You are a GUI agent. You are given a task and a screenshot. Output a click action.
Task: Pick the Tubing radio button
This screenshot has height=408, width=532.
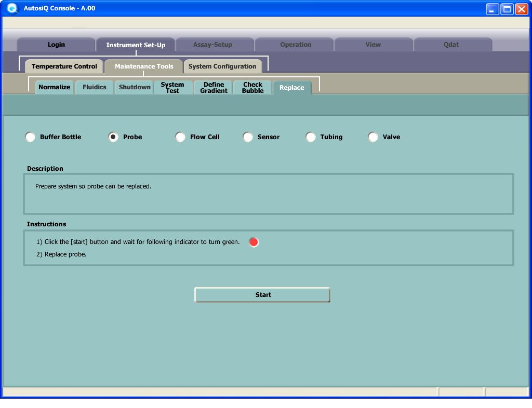[311, 137]
